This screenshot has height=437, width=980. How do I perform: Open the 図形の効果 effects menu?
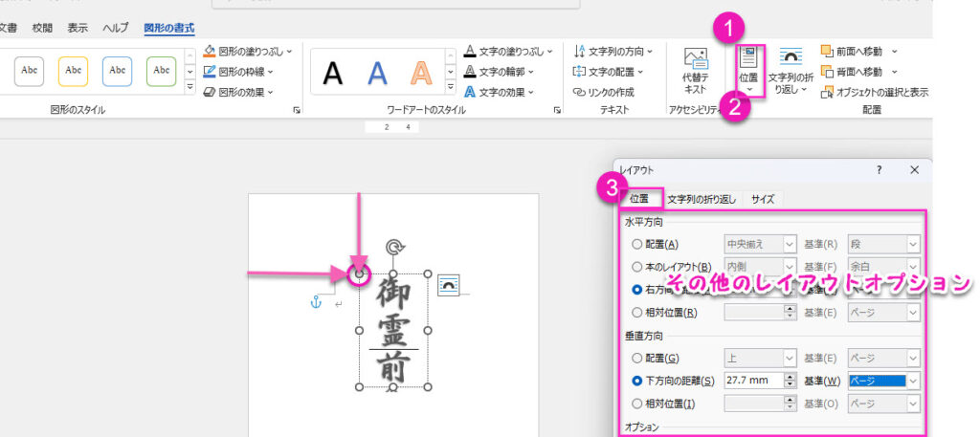point(238,92)
